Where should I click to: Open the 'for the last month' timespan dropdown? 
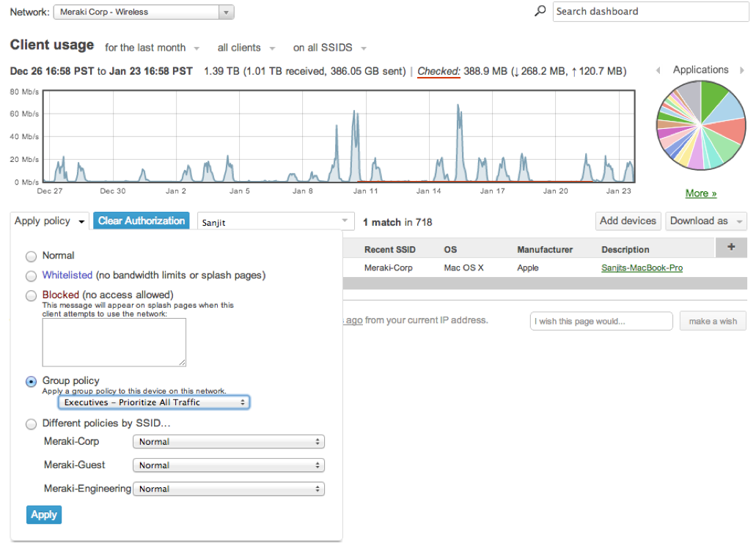152,48
